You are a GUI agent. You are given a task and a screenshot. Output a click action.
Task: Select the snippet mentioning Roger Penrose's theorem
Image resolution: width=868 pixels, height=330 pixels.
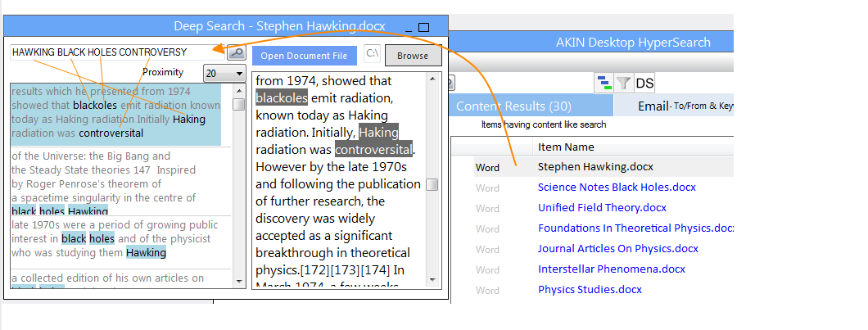tap(120, 181)
